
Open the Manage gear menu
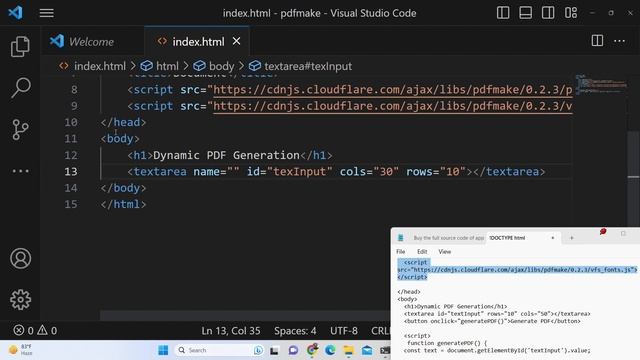pyautogui.click(x=20, y=300)
